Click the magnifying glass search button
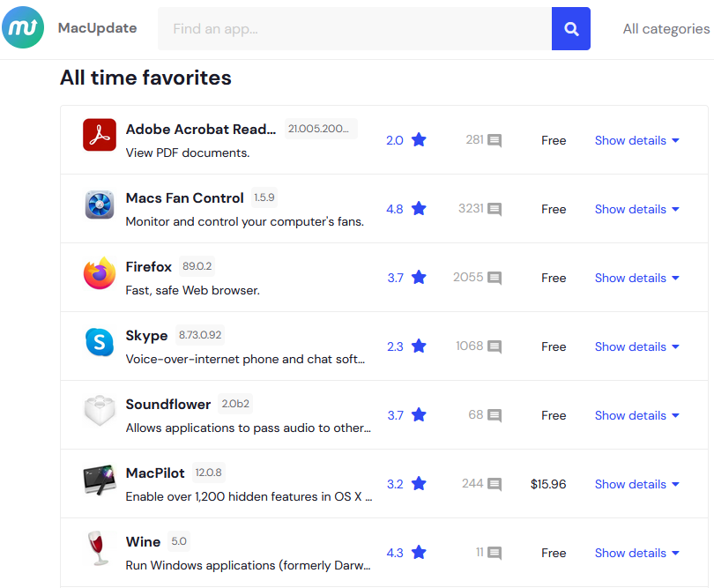This screenshot has width=714, height=588. 571,29
